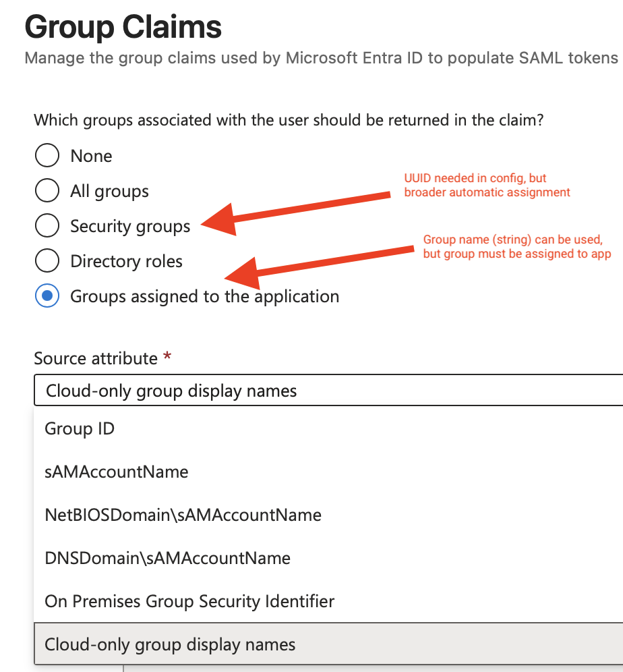Click the Source attribute field label
This screenshot has width=623, height=672.
pyautogui.click(x=95, y=358)
